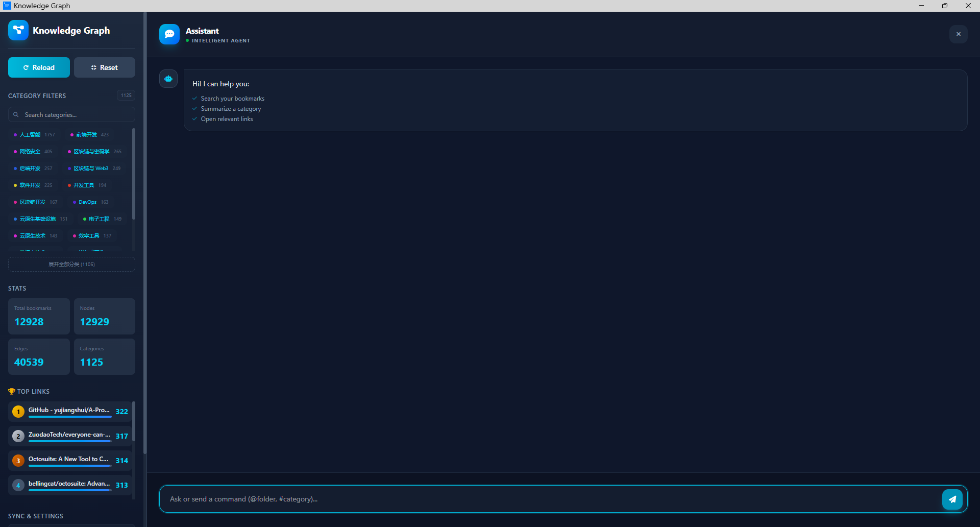The width and height of the screenshot is (980, 527).
Task: Click the 'Open relevant links' suggestion
Action: click(x=227, y=119)
